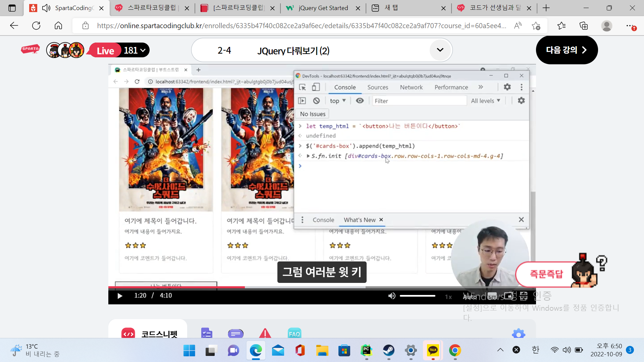644x362 pixels.
Task: Expand the S.fn.init console result
Action: click(x=308, y=156)
